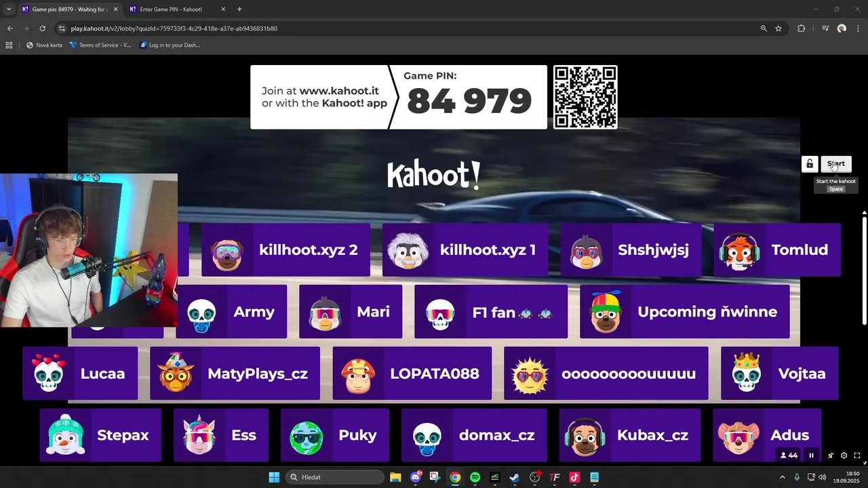Viewport: 868px width, 488px height.
Task: Open Chrome extensions menu
Action: (802, 28)
